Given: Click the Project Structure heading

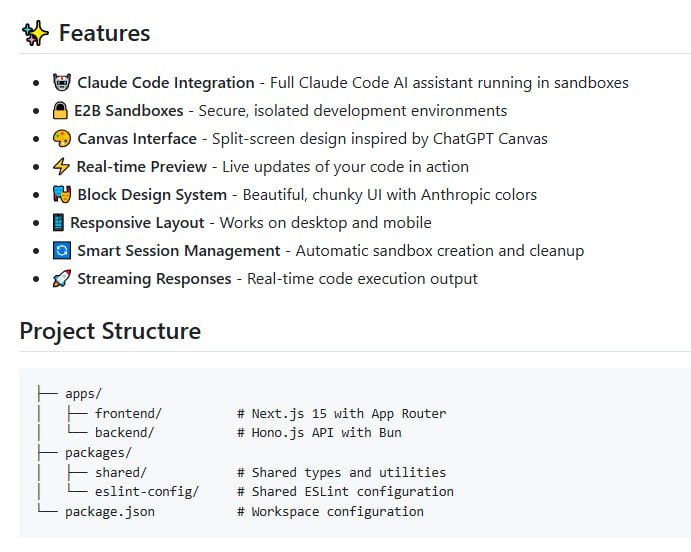Looking at the screenshot, I should [x=110, y=331].
